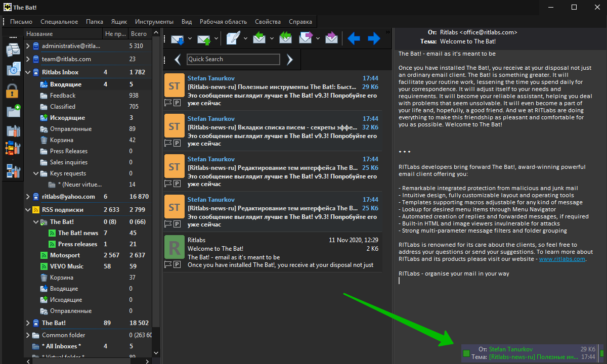Toggle the P park marker on Вкладки списка писем message
This screenshot has width=607, height=364.
pos(177,143)
